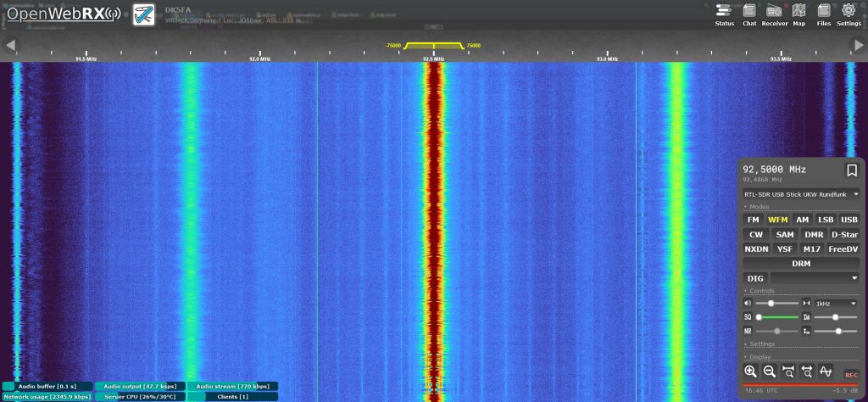Open the RTL-SDR profile dropdown

801,194
